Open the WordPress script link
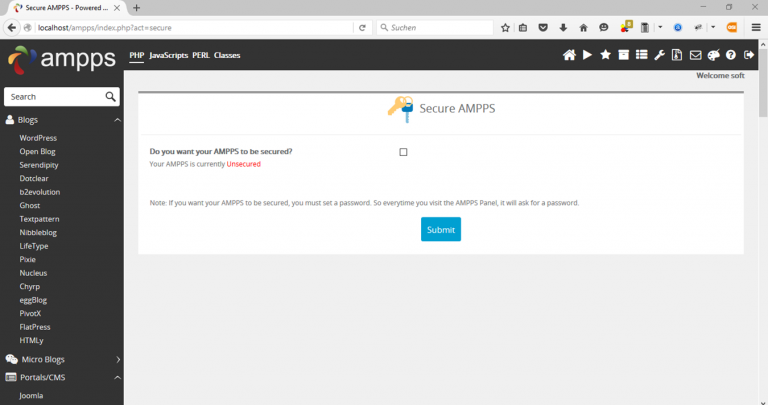 (38, 138)
